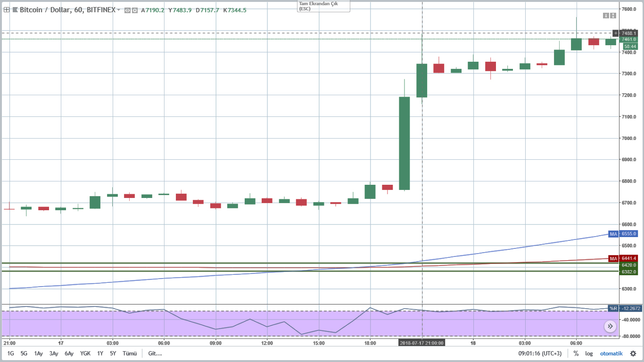Screen dimensions: 644x362
Task: Click the large green candle near 7000
Action: pos(405,143)
